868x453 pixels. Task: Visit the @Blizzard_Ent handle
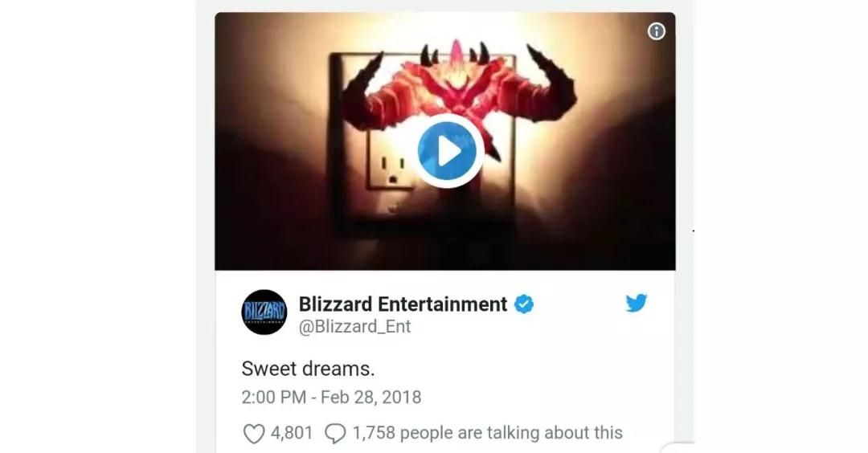tap(354, 327)
